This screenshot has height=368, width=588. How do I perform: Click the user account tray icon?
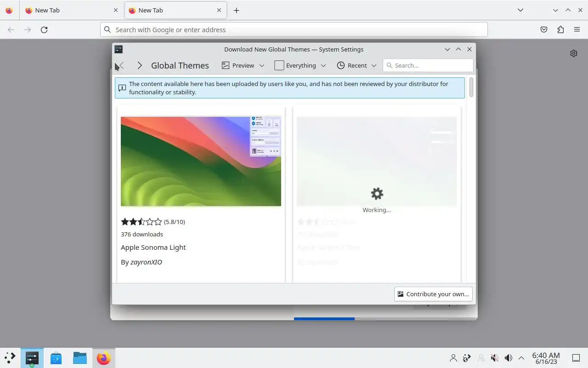click(453, 358)
